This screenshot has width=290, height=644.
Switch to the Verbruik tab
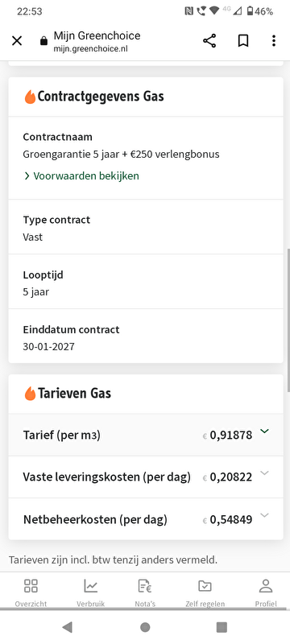[x=90, y=592]
